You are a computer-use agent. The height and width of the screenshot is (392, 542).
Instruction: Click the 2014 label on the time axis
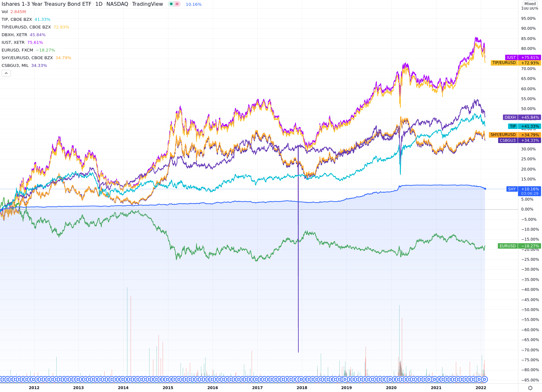tap(123, 388)
